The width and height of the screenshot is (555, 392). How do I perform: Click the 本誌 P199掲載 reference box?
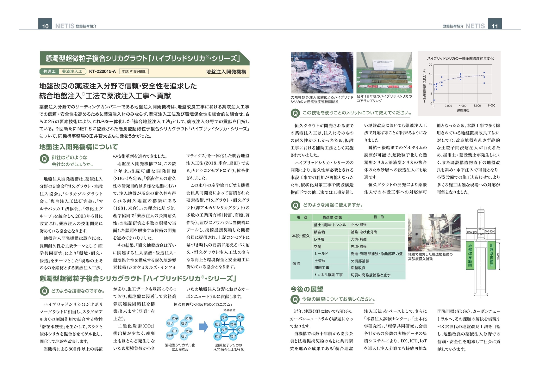pos(134,71)
